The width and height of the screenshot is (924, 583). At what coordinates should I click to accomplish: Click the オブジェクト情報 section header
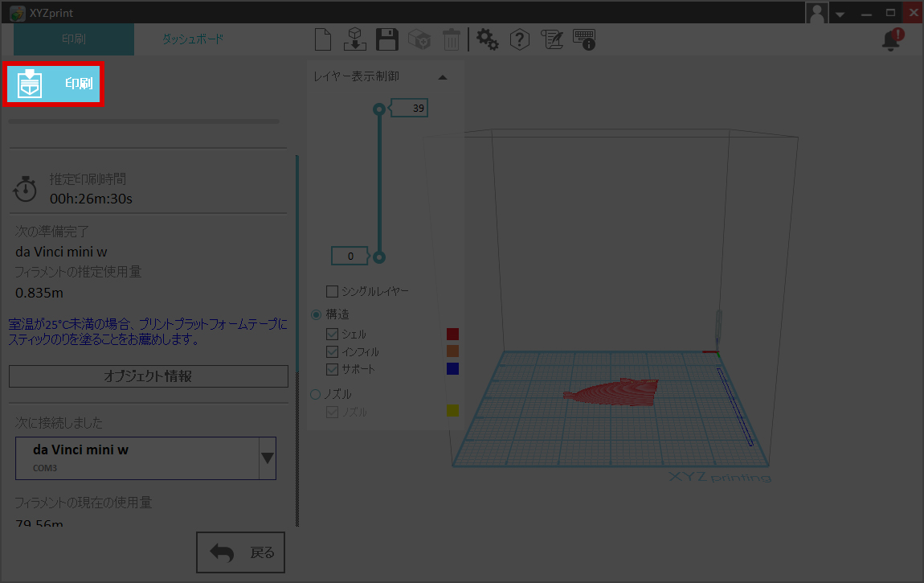click(148, 376)
